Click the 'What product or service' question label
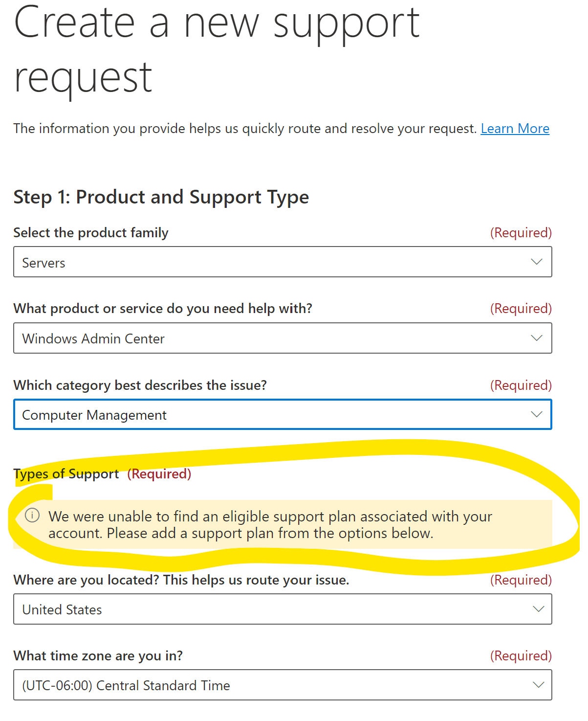Viewport: 588px width, 721px height. 163,309
